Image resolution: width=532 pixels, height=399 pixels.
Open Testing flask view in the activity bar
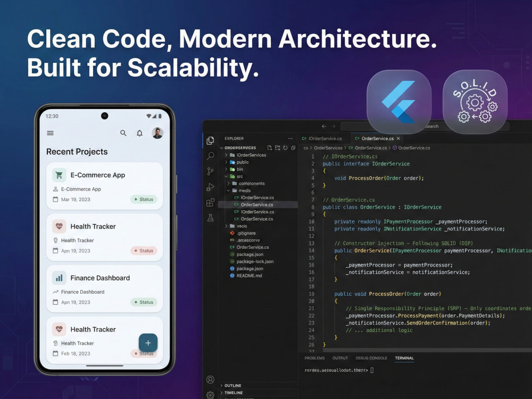pos(210,218)
